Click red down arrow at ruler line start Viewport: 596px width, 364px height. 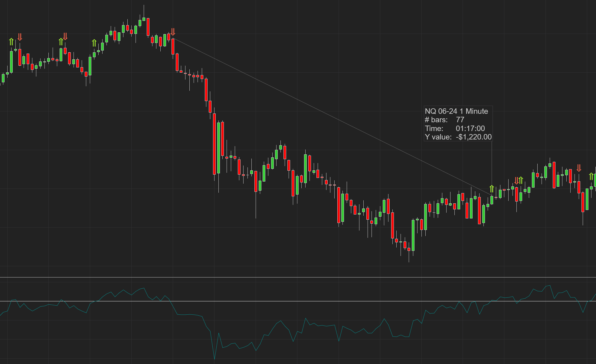pyautogui.click(x=173, y=32)
